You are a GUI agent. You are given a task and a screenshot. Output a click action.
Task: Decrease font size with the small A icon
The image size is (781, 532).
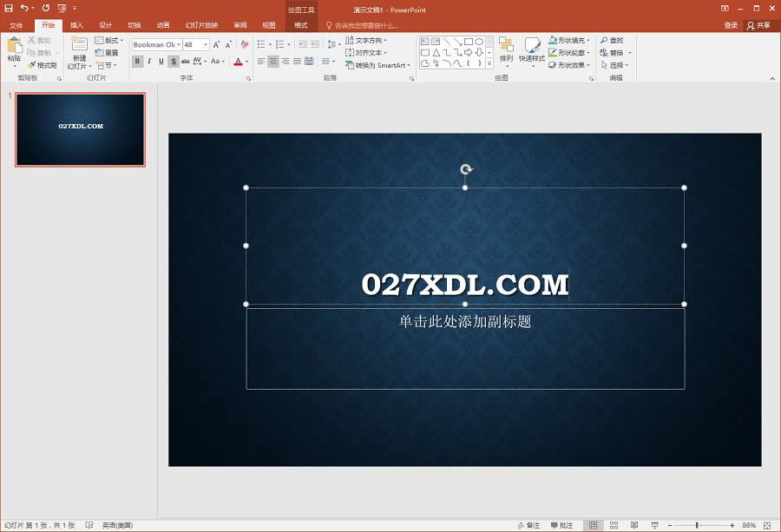point(228,45)
